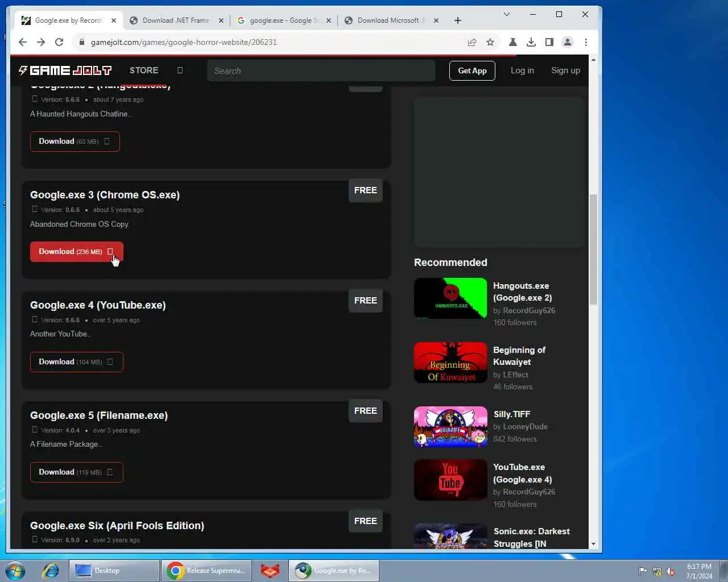The height and width of the screenshot is (582, 728).
Task: Click Google.exe Six (April Fools Edition) title
Action: (x=117, y=526)
